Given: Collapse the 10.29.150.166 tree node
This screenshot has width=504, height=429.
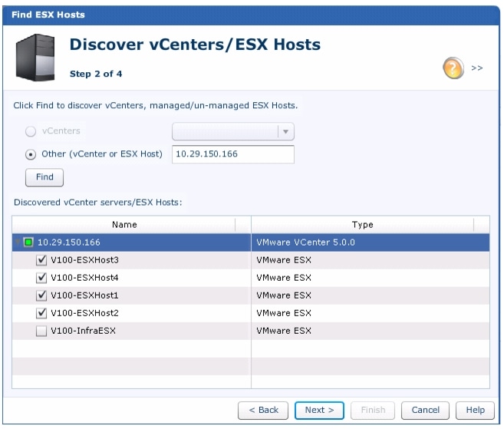Looking at the screenshot, I should (x=18, y=243).
